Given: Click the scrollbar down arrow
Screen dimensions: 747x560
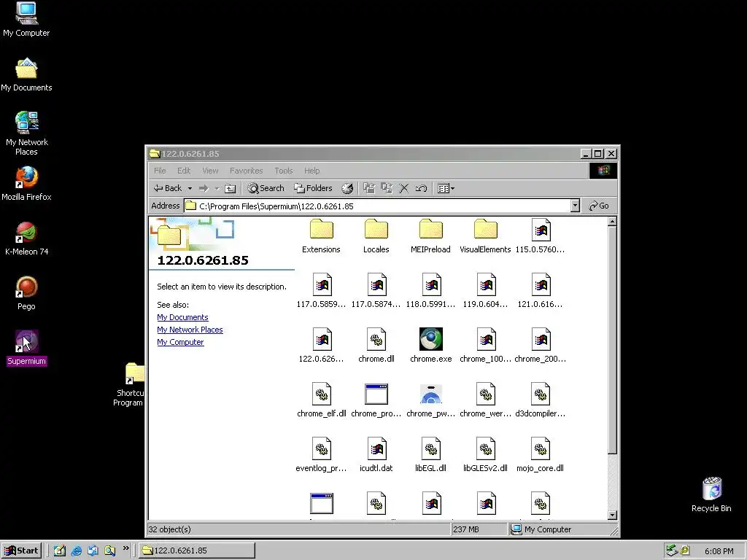Looking at the screenshot, I should tap(613, 516).
